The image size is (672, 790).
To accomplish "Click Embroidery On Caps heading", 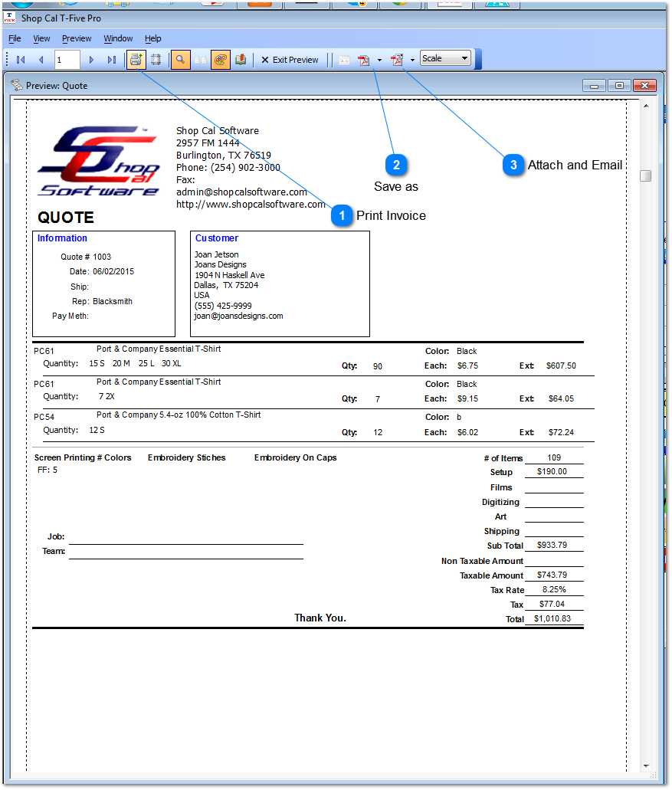I will click(295, 457).
